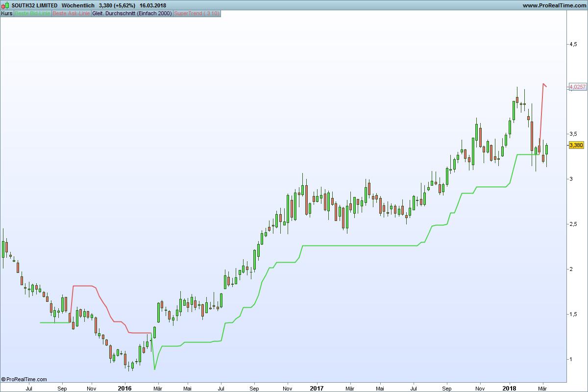Click the candlestick chart icon beside SOUTH32 LIMITED
The height and width of the screenshot is (392, 588).
pos(5,5)
